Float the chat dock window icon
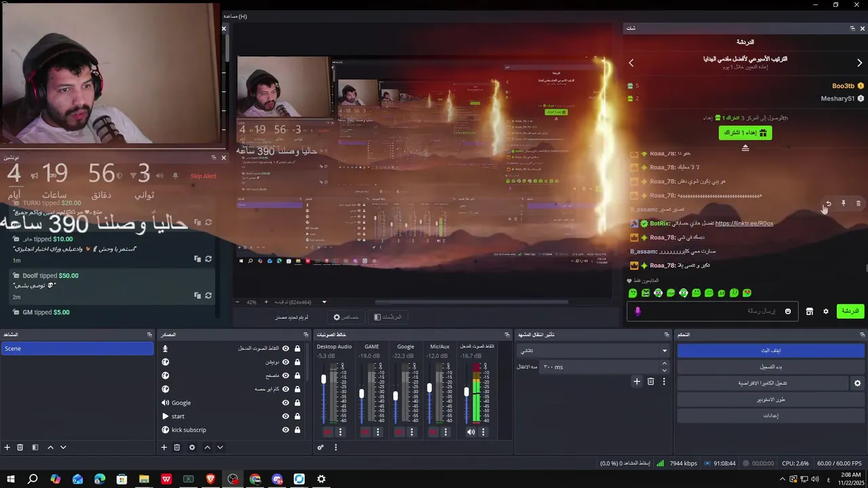Image resolution: width=868 pixels, height=488 pixels. (852, 28)
